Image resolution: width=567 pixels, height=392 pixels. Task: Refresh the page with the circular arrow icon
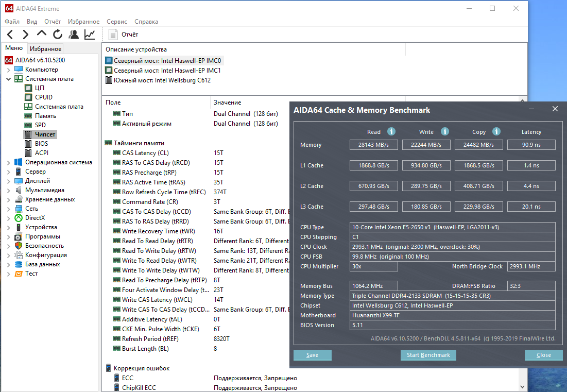pyautogui.click(x=58, y=35)
